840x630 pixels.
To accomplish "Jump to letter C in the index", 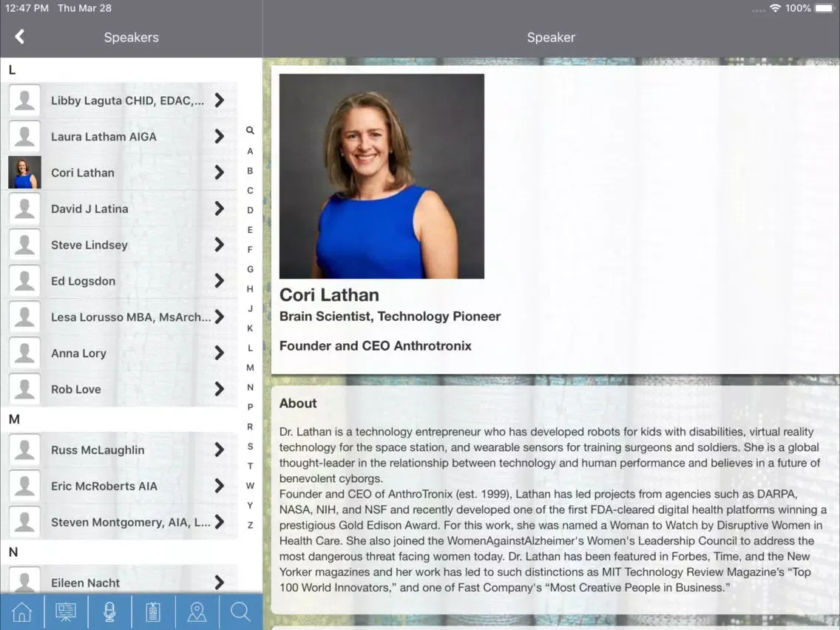I will (x=250, y=191).
